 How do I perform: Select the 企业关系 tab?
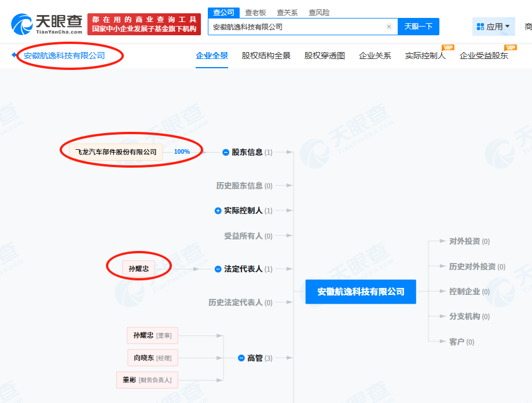click(375, 56)
